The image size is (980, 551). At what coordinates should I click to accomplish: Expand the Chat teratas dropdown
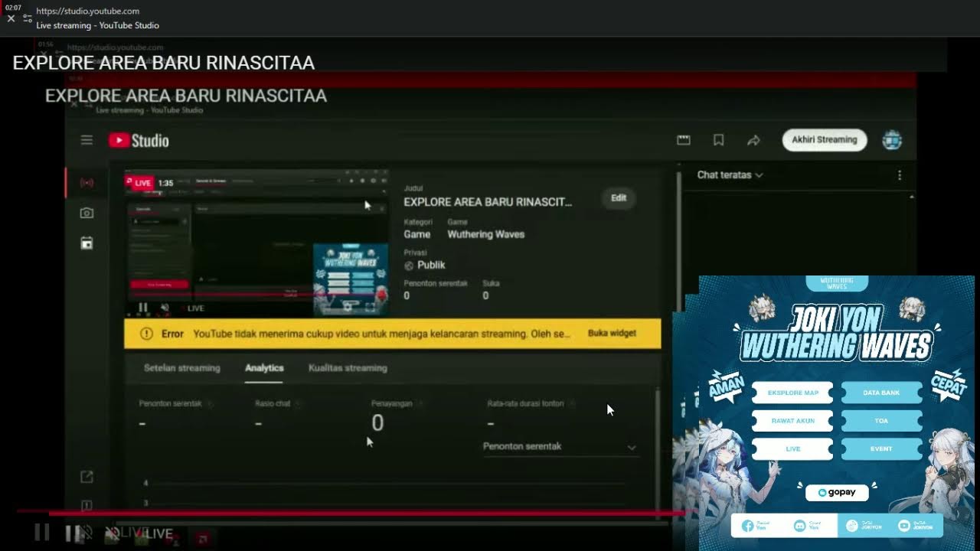click(x=730, y=175)
